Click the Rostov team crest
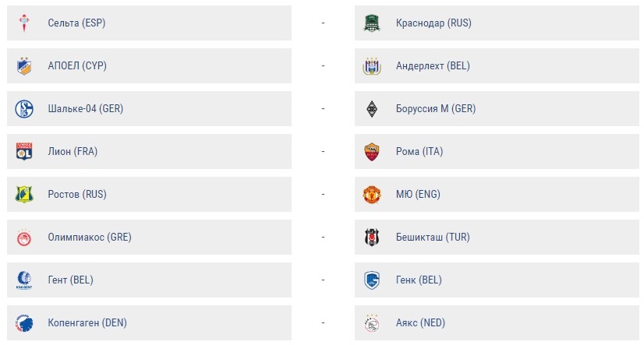This screenshot has height=345, width=644. (x=24, y=195)
